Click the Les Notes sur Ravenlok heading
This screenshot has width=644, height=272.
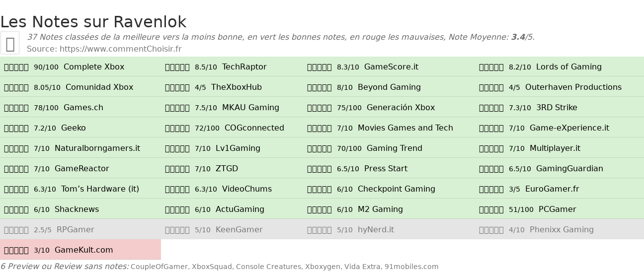pos(93,22)
